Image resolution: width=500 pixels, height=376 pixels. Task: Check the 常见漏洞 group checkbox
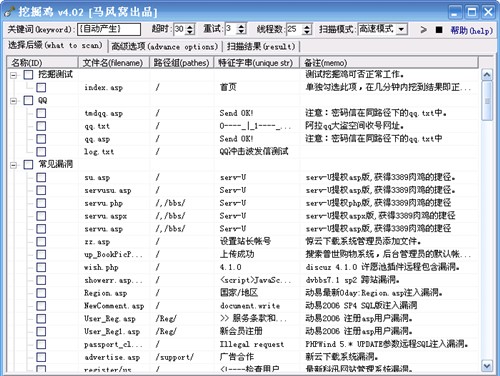point(28,164)
